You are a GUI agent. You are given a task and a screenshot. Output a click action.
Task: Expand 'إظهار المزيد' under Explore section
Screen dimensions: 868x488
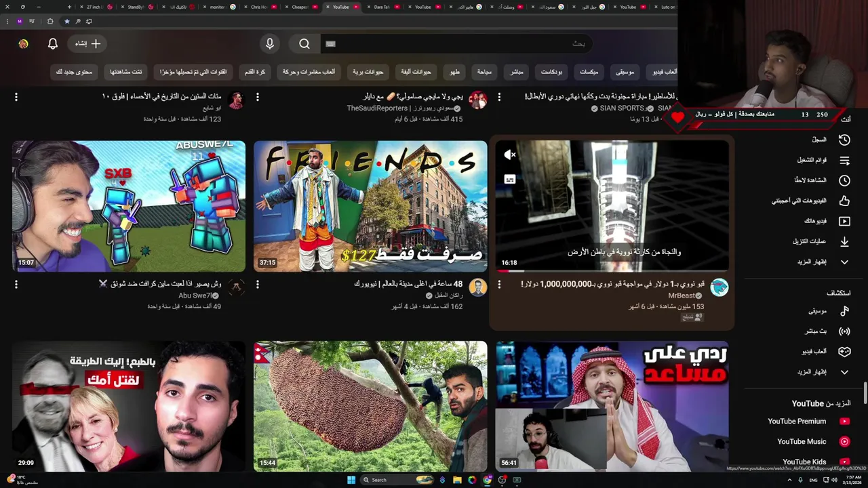(x=823, y=371)
